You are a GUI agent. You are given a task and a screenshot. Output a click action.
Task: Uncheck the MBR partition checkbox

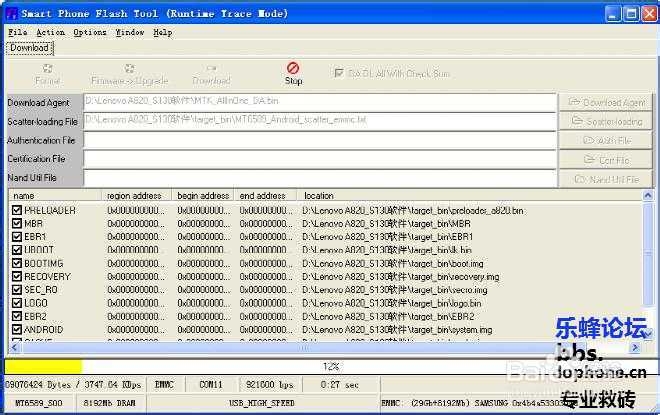click(x=17, y=223)
